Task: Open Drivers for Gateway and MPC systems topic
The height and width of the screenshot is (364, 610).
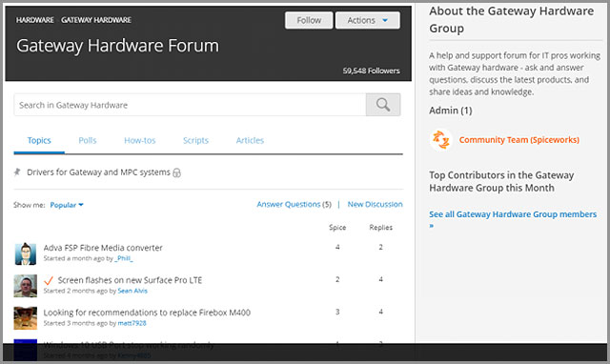Action: 98,172
